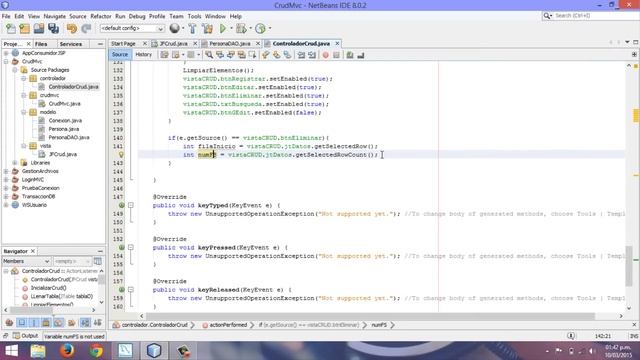Open the Debug menu

point(137,16)
